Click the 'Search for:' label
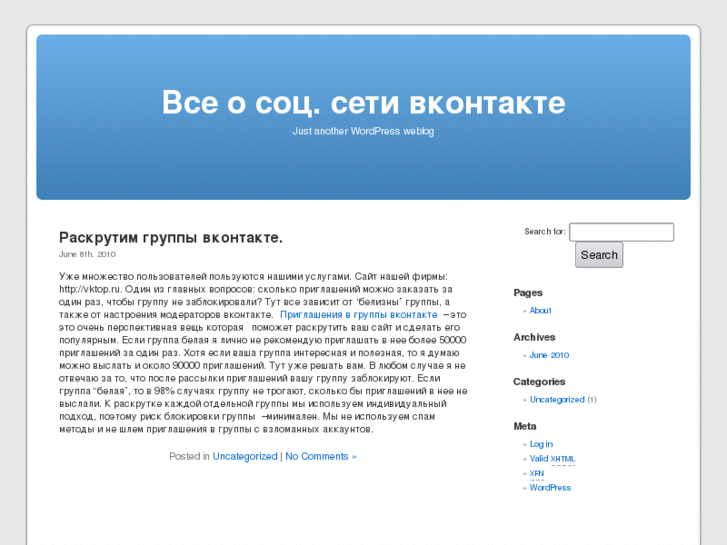 [x=545, y=231]
